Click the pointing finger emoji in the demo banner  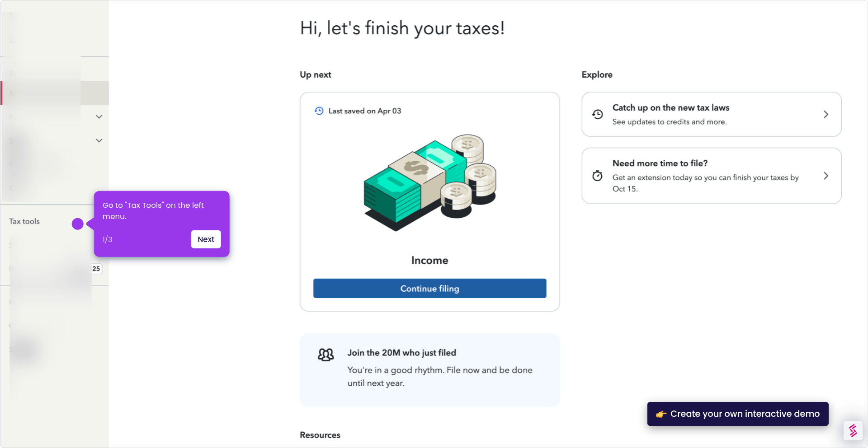click(x=661, y=414)
